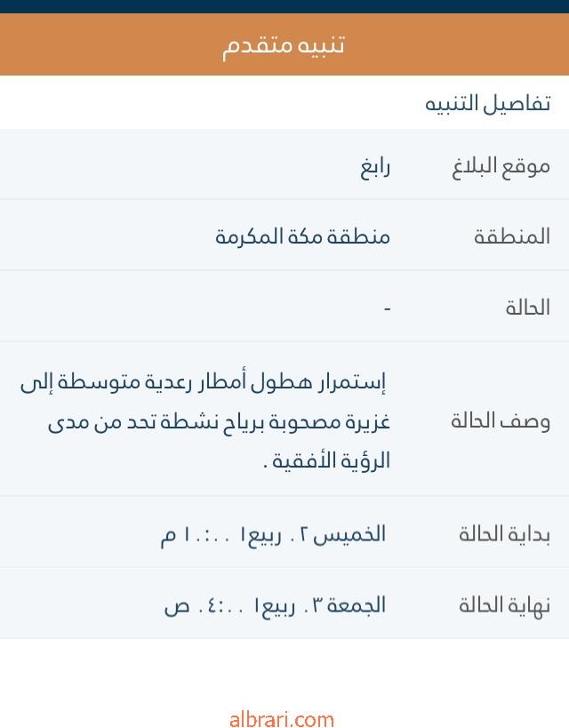The height and width of the screenshot is (728, 569).
Task: Select the end time value الجمعة
Action: point(275,606)
